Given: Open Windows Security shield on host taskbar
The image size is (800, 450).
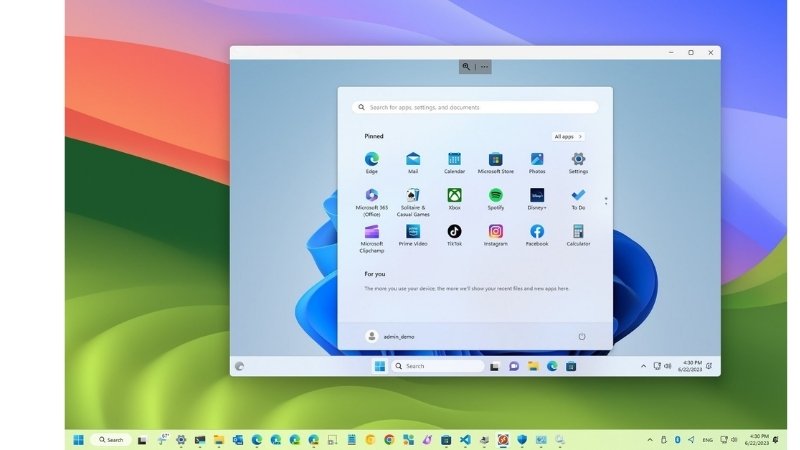Looking at the screenshot, I should 522,440.
